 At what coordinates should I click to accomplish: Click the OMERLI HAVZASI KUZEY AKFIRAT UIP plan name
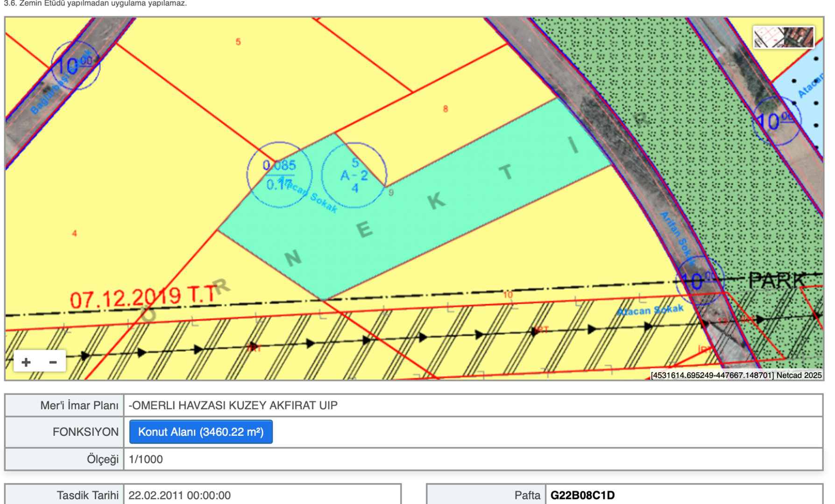point(233,405)
